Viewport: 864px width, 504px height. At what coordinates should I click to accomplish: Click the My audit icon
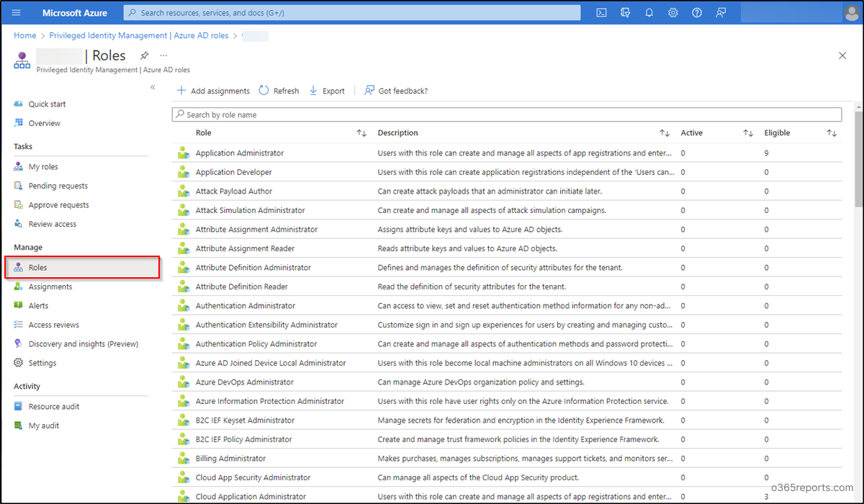pyautogui.click(x=19, y=426)
